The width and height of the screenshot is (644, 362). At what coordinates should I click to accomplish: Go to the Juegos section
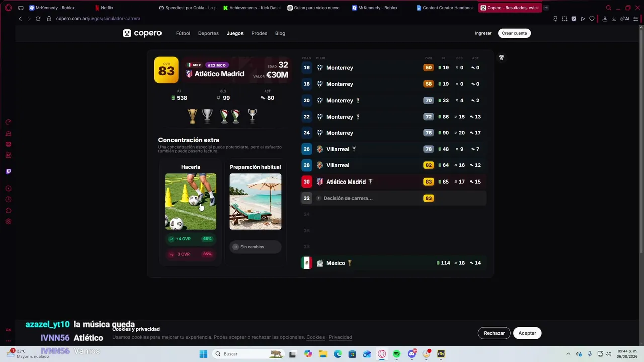click(235, 33)
